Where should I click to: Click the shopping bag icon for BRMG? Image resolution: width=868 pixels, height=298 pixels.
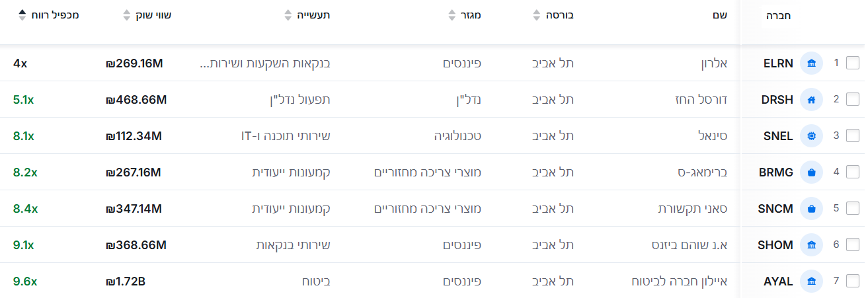point(811,172)
